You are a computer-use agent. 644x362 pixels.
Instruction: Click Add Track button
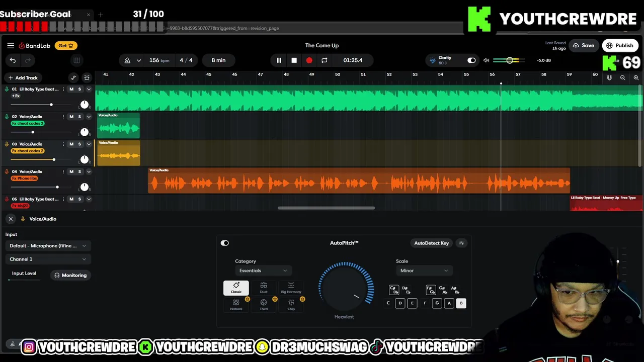[23, 78]
